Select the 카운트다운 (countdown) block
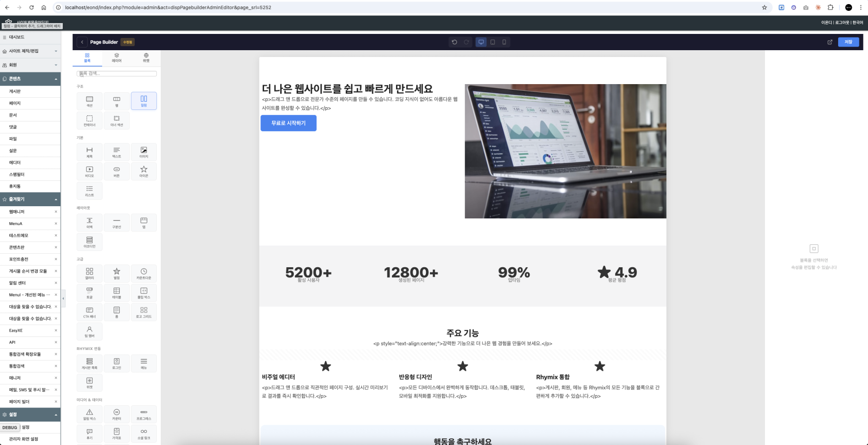 pos(144,274)
